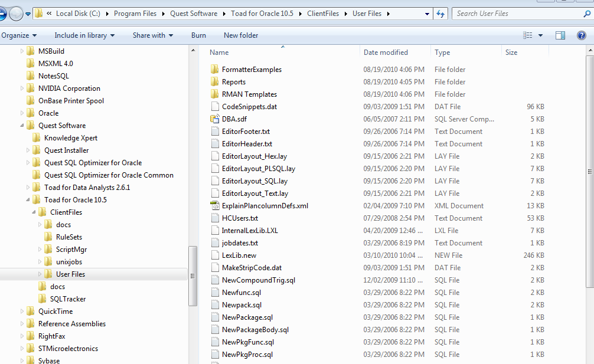Viewport: 594px width, 364px height.
Task: Select the RMAN Templates folder icon
Action: [x=215, y=94]
